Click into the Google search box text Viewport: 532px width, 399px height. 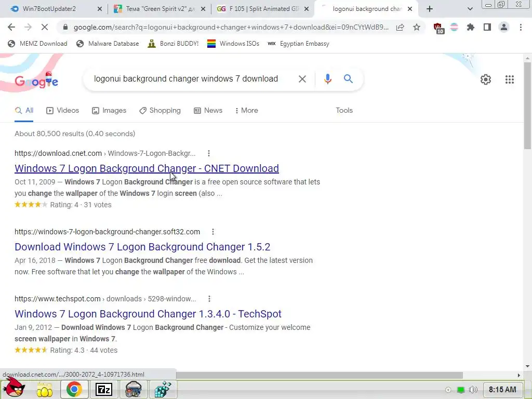point(186,79)
